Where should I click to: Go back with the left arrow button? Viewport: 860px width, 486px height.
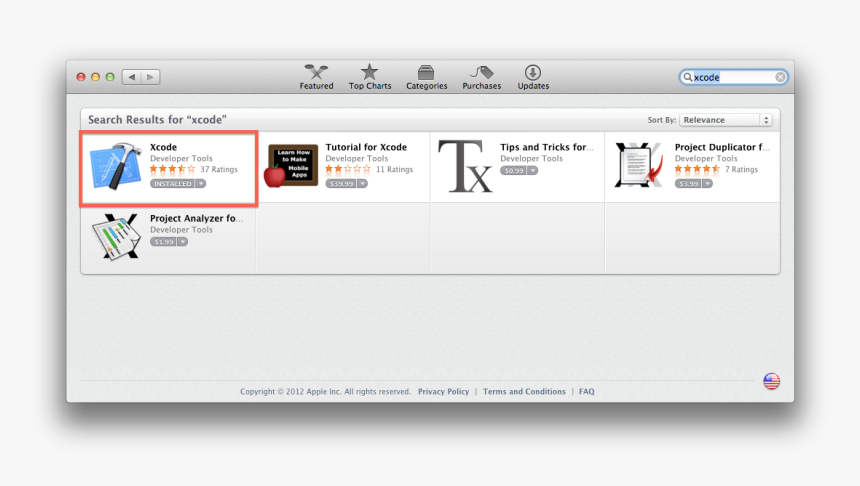132,77
